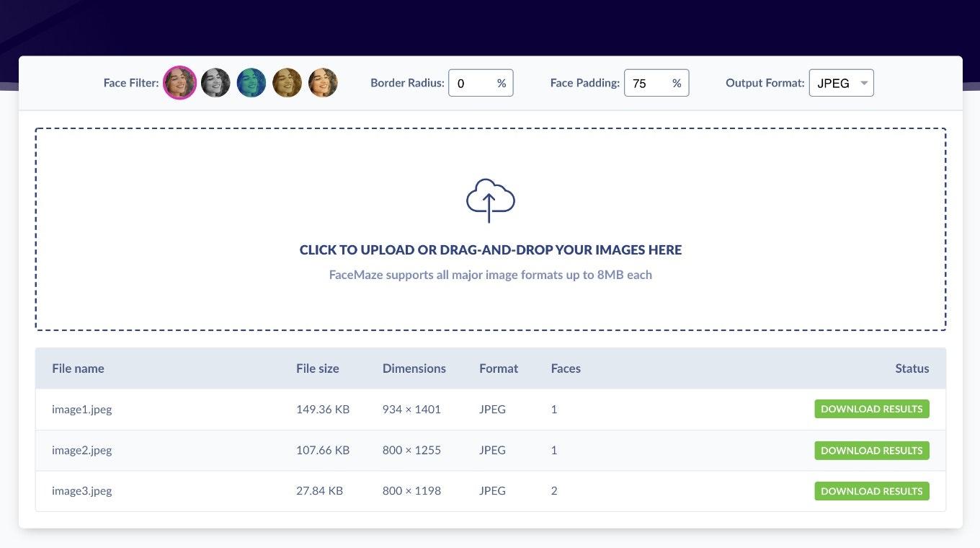980x548 pixels.
Task: Select the image1.jpeg file name
Action: (x=81, y=410)
